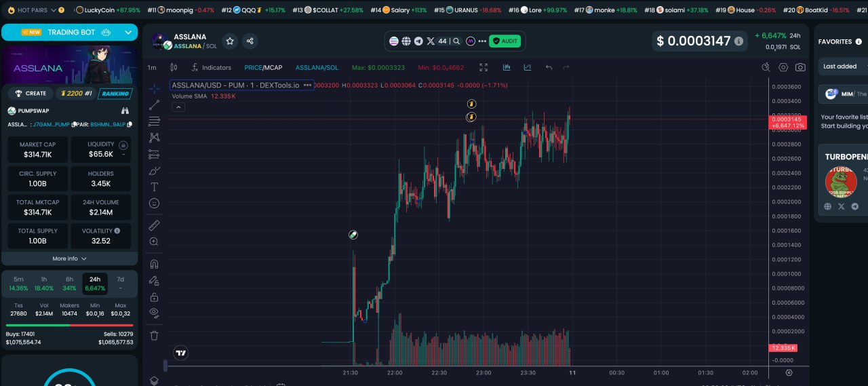Open chart axis settings gear
This screenshot has height=386, width=868.
coord(789,372)
